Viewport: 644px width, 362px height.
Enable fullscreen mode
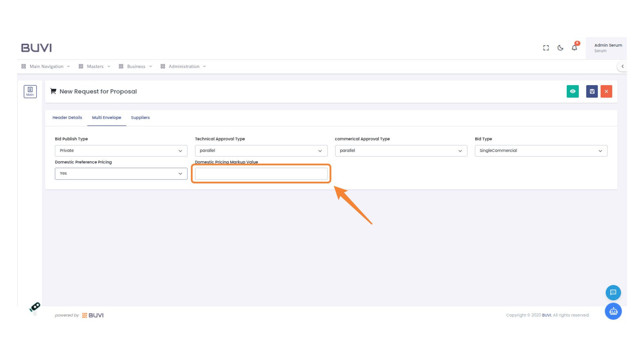546,48
